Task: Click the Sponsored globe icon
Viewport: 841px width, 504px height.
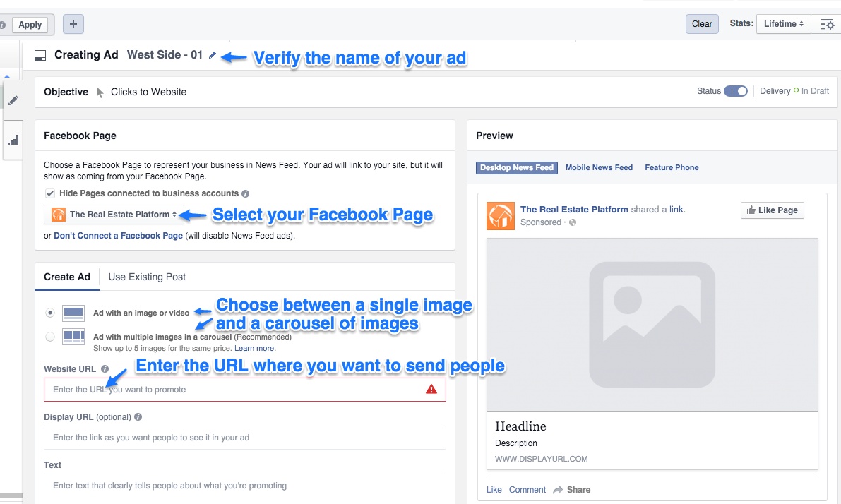Action: click(573, 222)
